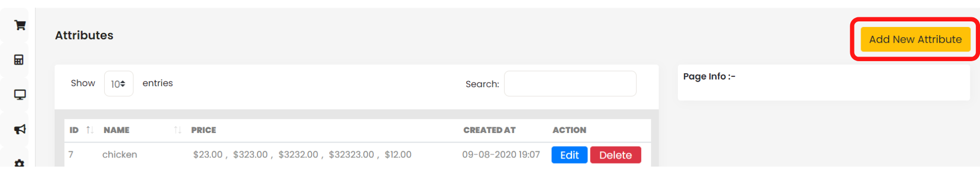
Task: Focus the Search input field
Action: tap(570, 84)
